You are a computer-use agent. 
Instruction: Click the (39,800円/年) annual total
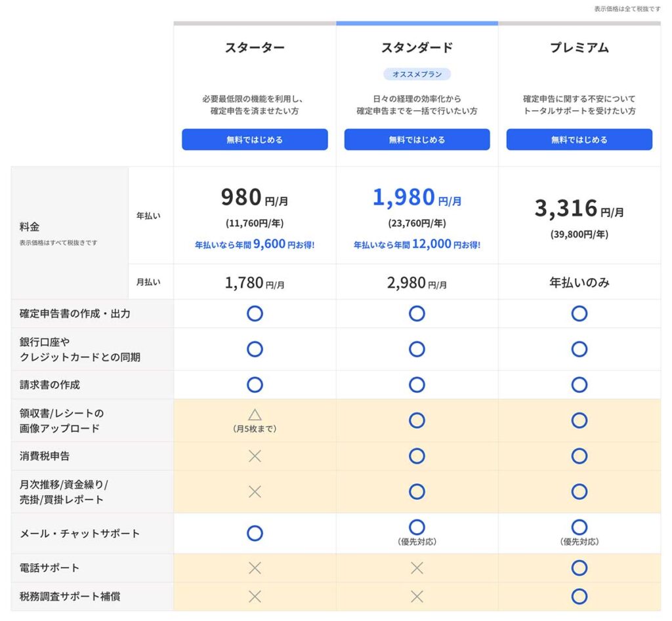click(x=579, y=234)
